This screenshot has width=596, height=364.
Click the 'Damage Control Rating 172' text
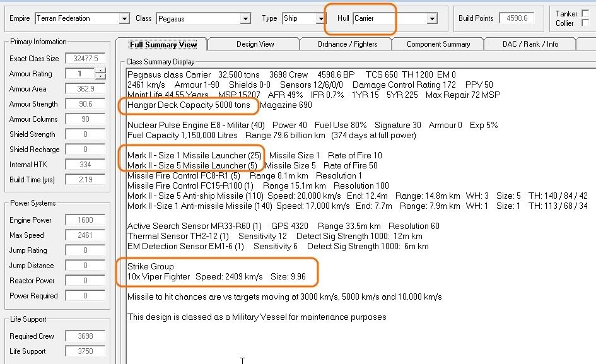click(404, 85)
